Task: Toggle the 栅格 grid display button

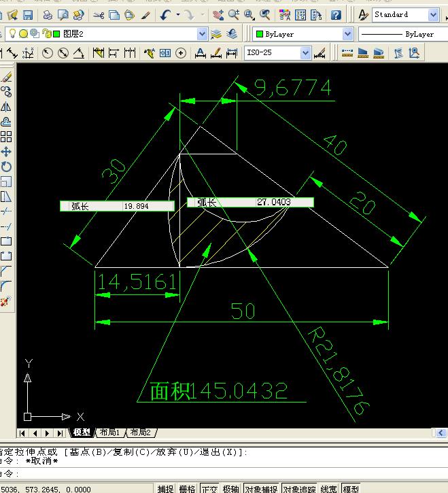Action: point(188,489)
